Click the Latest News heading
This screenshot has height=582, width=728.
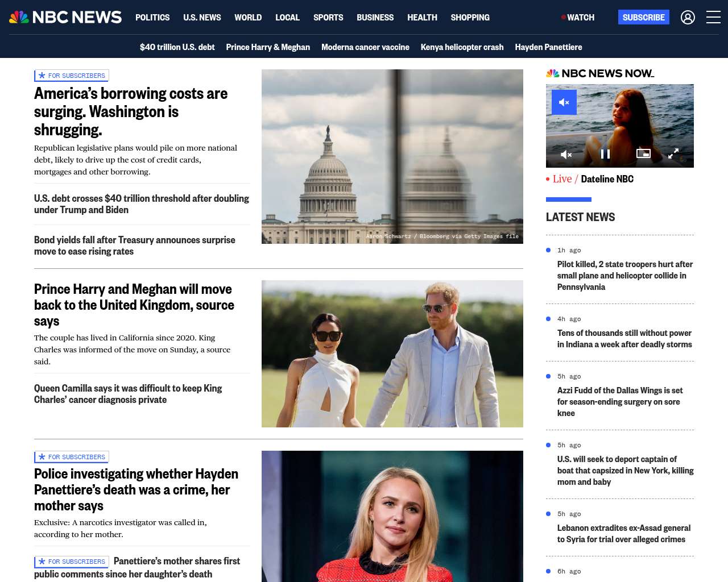coord(580,217)
